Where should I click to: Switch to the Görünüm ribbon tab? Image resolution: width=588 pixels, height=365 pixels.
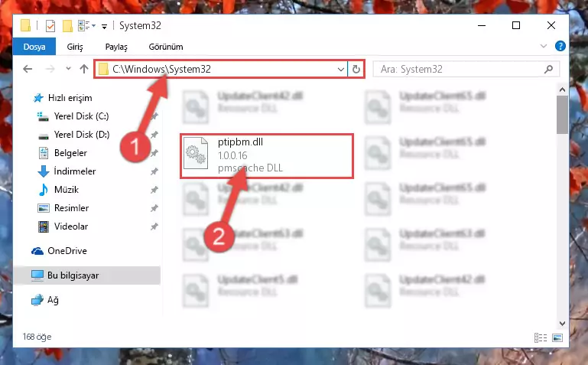166,47
